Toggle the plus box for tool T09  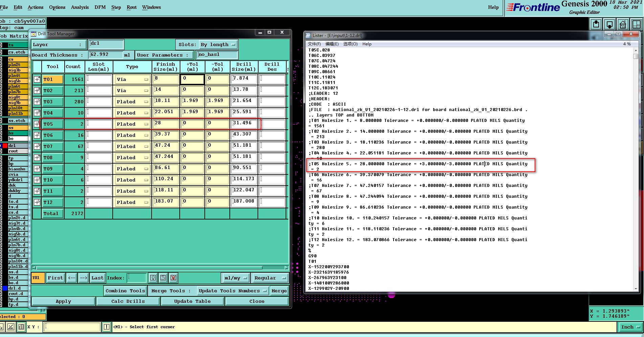(x=37, y=169)
